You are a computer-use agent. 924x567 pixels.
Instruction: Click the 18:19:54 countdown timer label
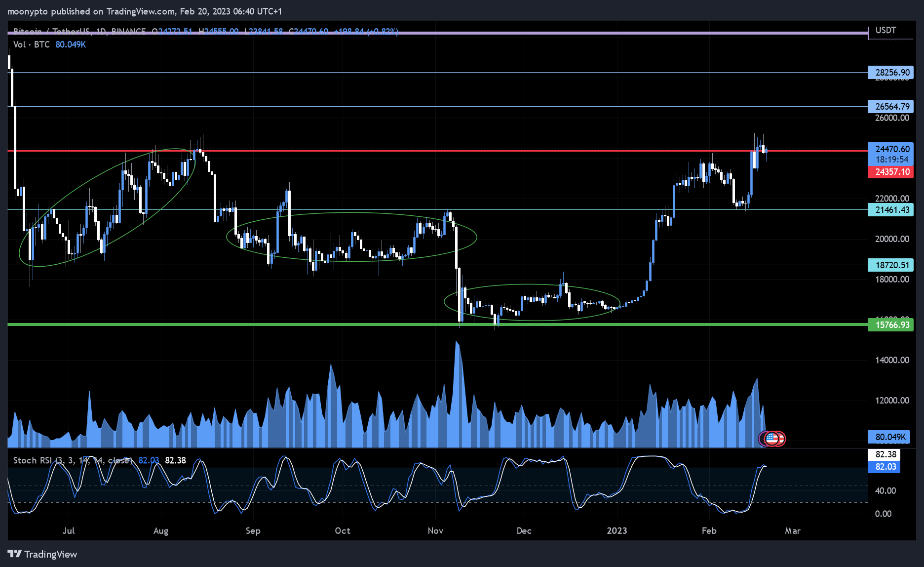pyautogui.click(x=892, y=160)
